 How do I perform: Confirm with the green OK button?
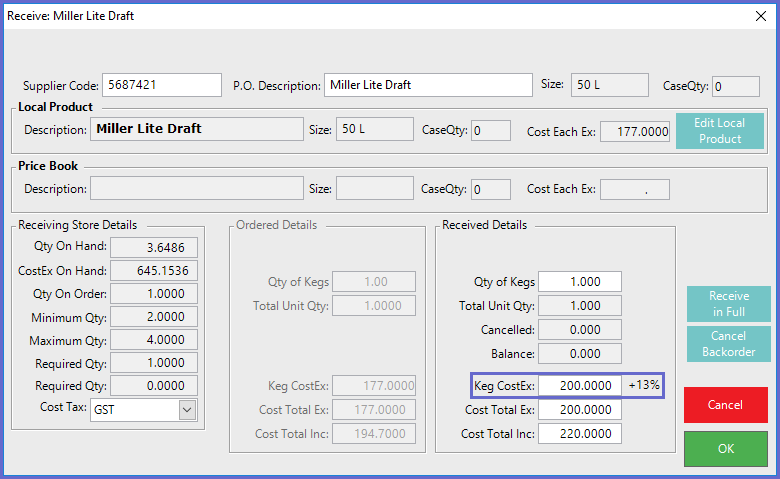726,449
